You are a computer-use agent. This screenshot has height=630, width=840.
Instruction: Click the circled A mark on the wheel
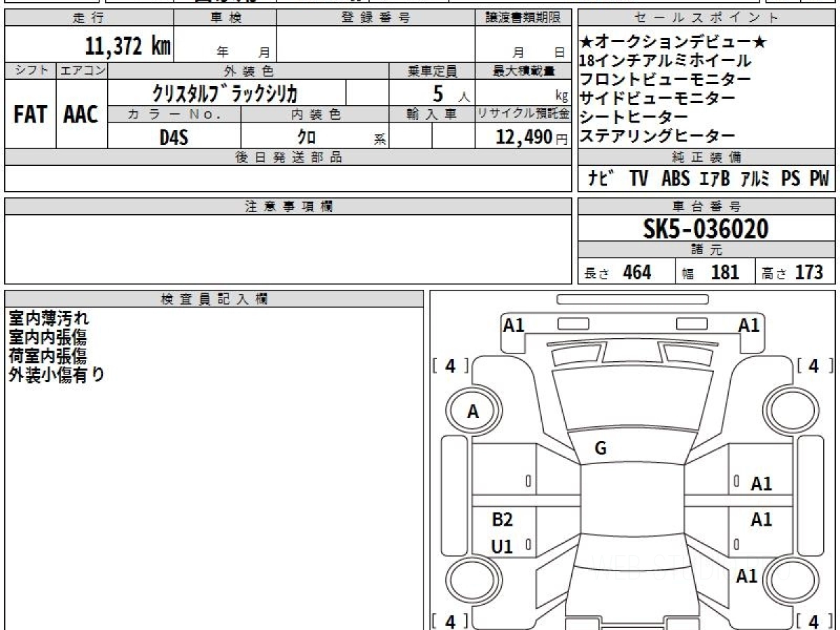coord(473,412)
